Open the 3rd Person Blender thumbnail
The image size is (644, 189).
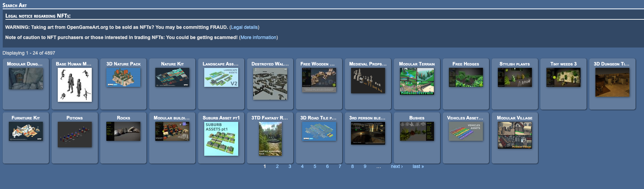point(368,133)
